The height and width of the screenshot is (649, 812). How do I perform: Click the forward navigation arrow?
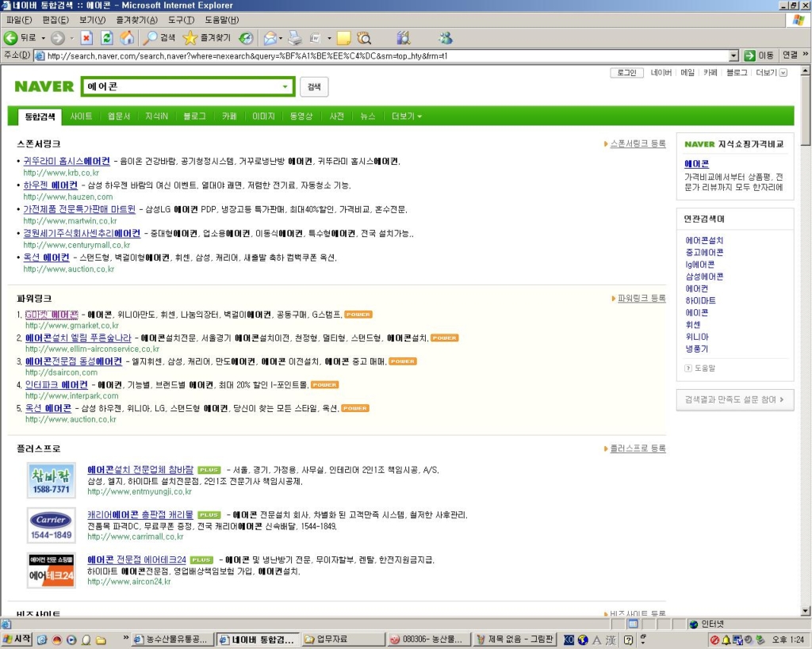[58, 38]
